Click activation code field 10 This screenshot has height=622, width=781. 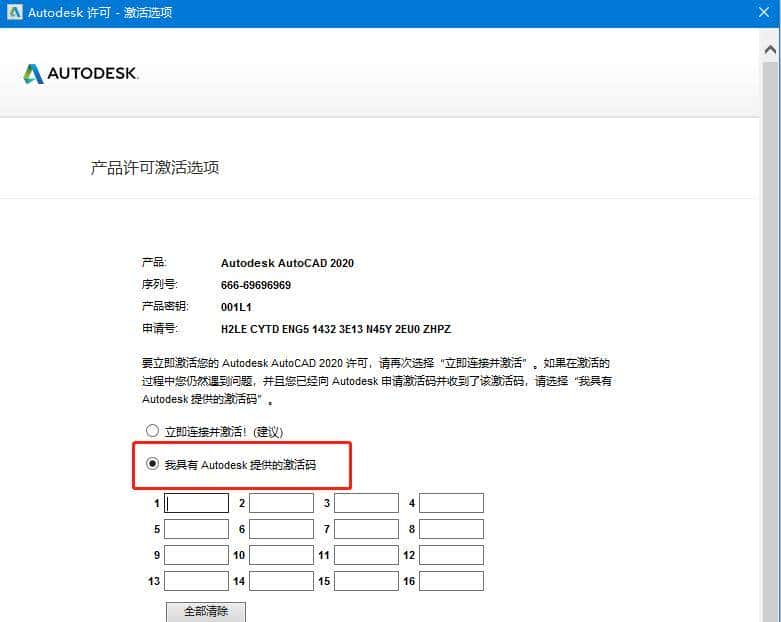(x=281, y=555)
